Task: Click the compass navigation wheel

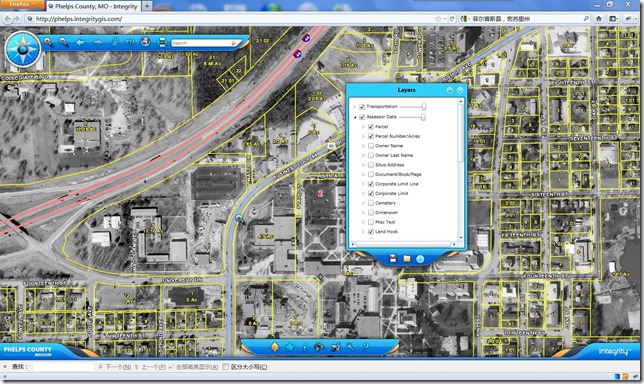Action: 23,49
